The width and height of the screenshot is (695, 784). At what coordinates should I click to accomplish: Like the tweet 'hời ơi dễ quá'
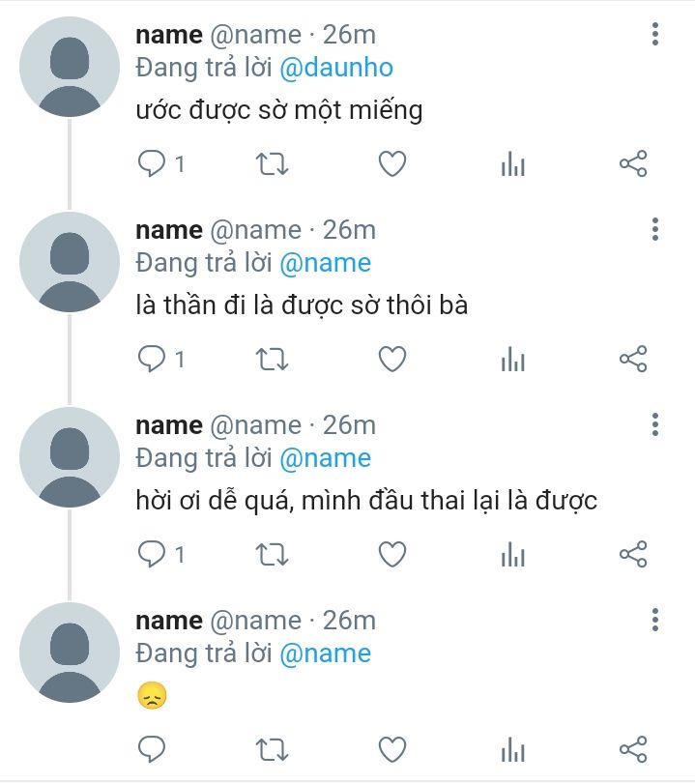coord(392,555)
